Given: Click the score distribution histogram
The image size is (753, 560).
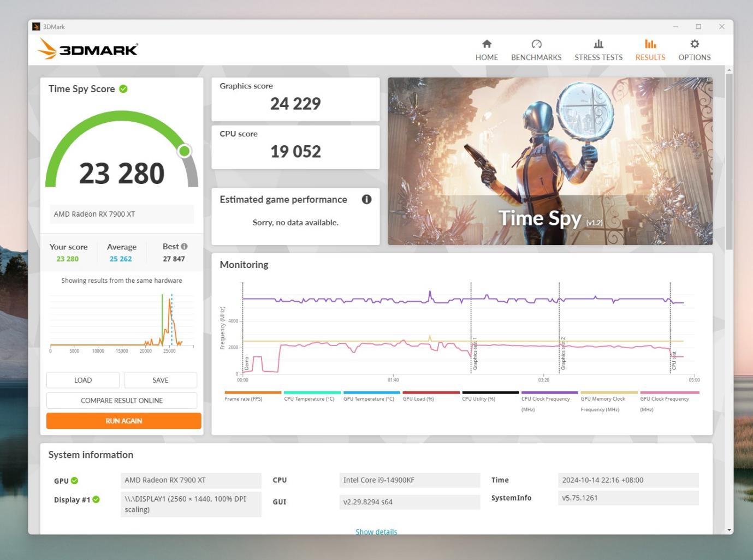Looking at the screenshot, I should click(x=122, y=323).
